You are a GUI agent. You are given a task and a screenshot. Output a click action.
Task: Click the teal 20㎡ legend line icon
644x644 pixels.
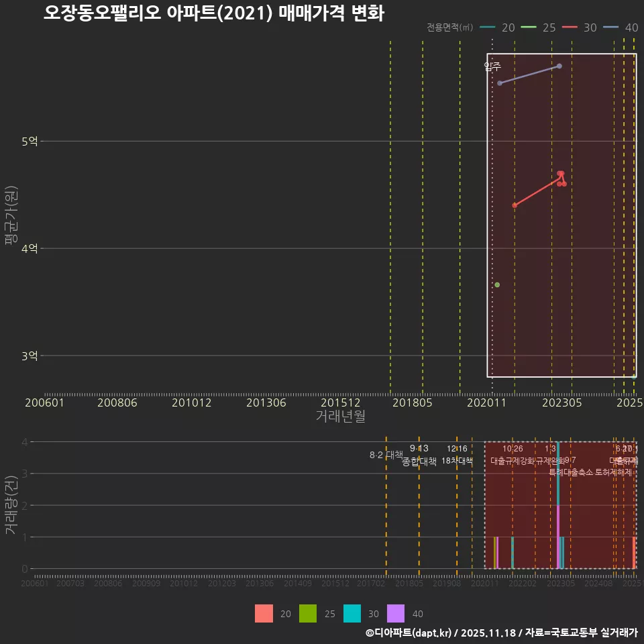pos(488,28)
